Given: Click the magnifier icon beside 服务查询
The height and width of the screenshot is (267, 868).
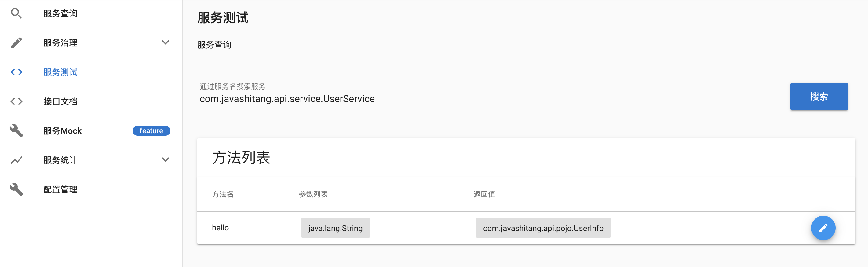Looking at the screenshot, I should (x=16, y=13).
